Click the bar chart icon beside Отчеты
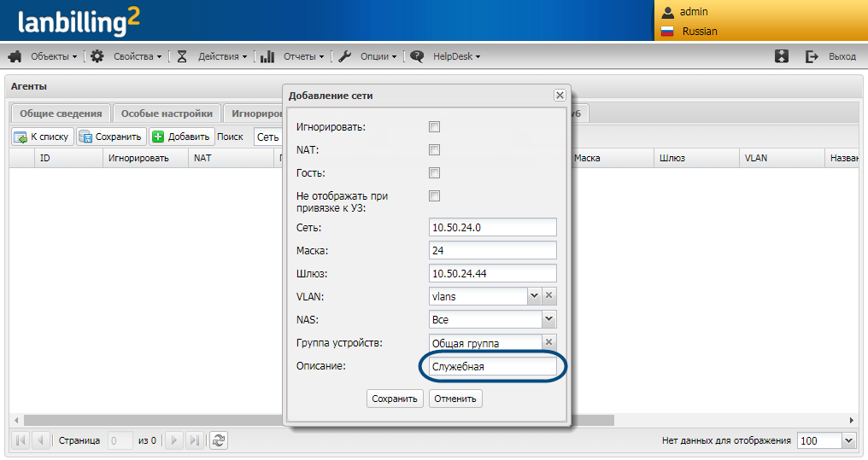Screen dimensions: 868x460 (x=267, y=56)
